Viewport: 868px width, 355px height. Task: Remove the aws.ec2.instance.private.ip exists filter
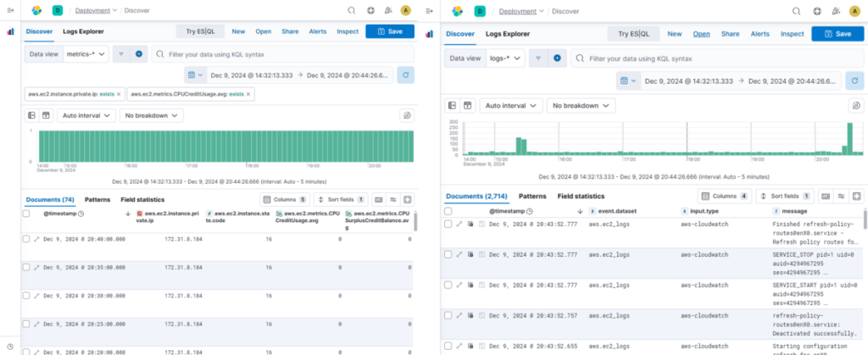[x=119, y=93]
